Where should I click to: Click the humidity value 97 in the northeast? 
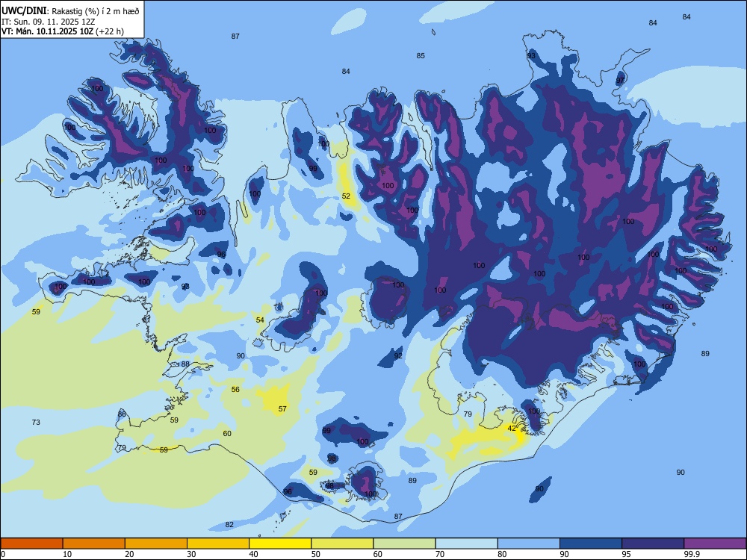tap(620, 81)
